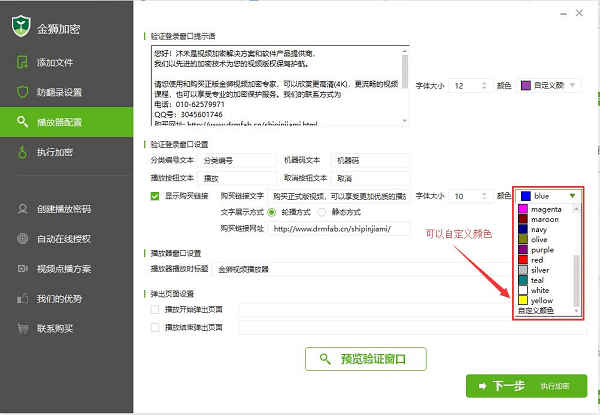The height and width of the screenshot is (415, 600).
Task: Select 播放器配置 sidebar tab
Action: pos(67,122)
